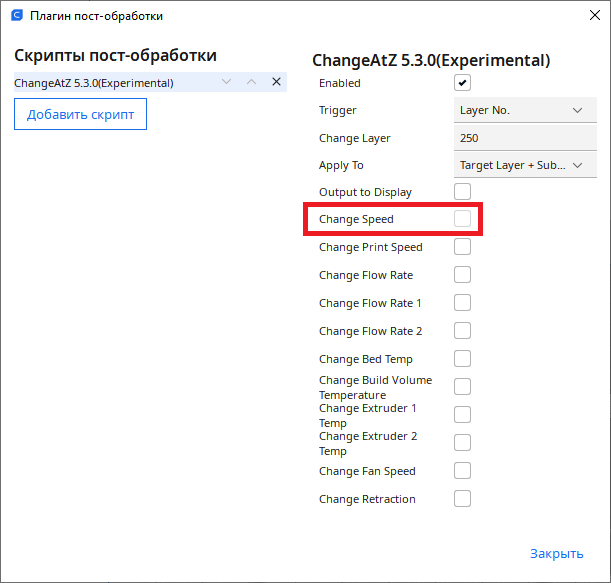
Task: Enable Output to Display option
Action: (x=462, y=191)
